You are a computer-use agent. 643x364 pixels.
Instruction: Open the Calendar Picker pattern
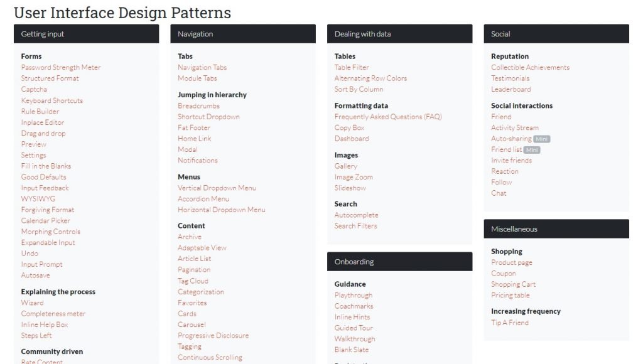pos(46,220)
